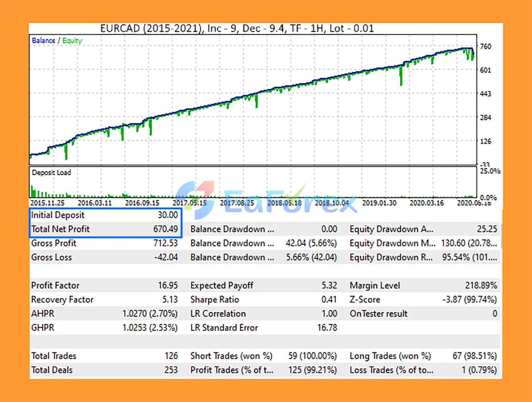Select the Recovery Factor label
The width and height of the screenshot is (532, 402).
[62, 300]
